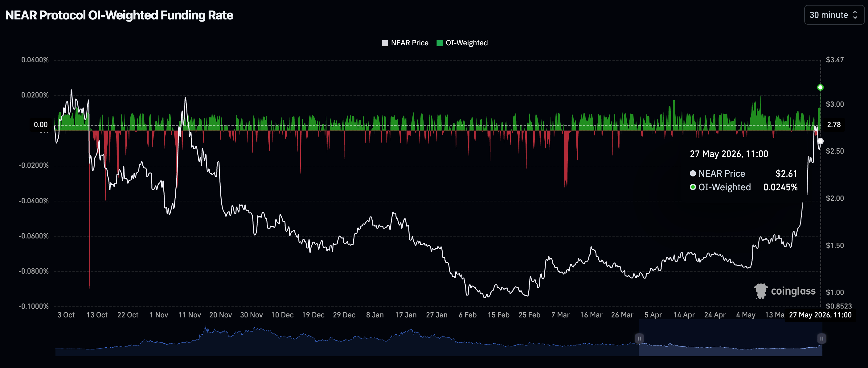Select the chart title 'NEAR Protocol OI-Weighted Funding Rate'
Image resolution: width=868 pixels, height=368 pixels.
119,15
